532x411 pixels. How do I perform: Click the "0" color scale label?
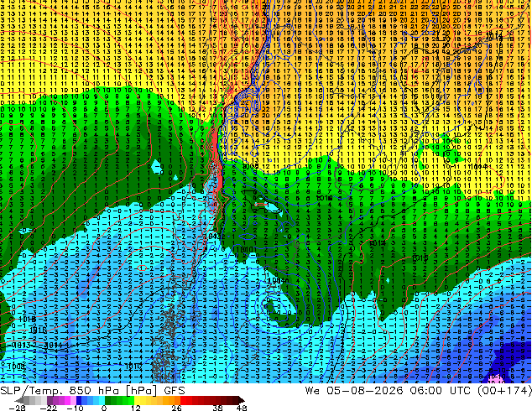104,408
